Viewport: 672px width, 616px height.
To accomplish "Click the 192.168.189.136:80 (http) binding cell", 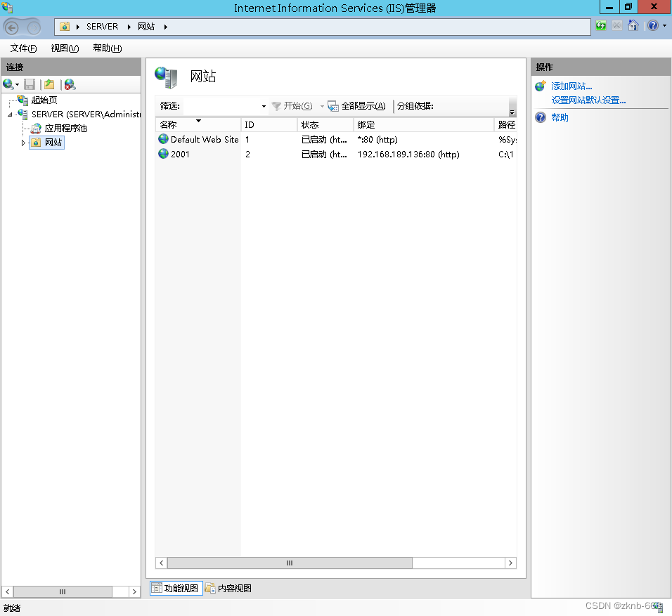I will (x=408, y=155).
